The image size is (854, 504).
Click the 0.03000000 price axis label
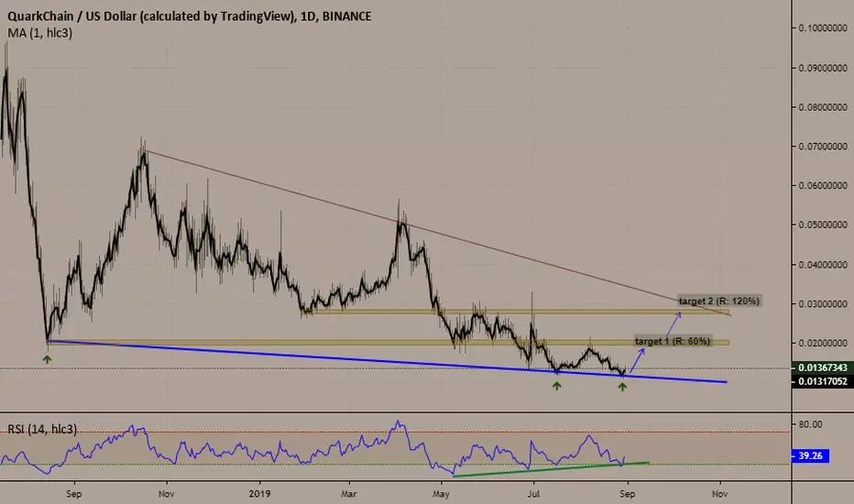click(823, 304)
